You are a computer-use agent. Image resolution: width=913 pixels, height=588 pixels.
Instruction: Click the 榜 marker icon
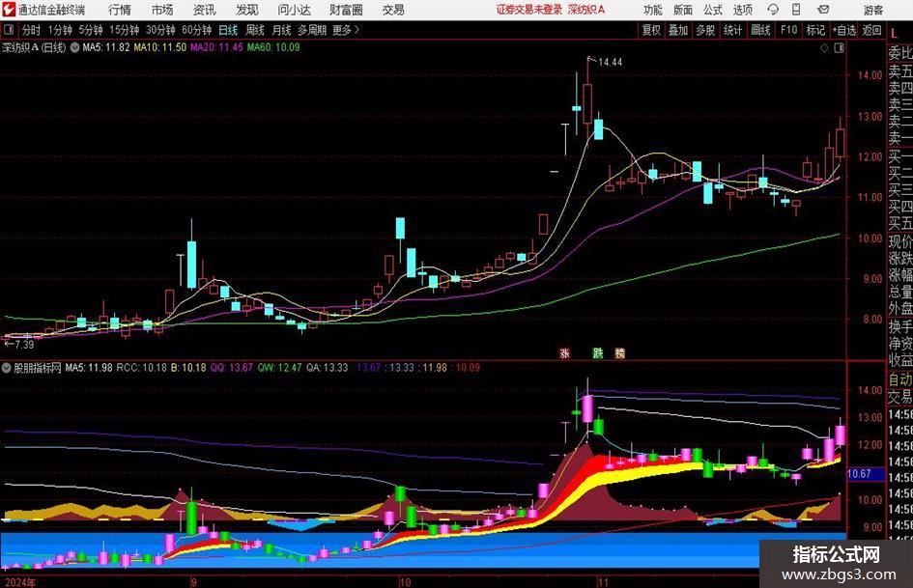(x=619, y=352)
